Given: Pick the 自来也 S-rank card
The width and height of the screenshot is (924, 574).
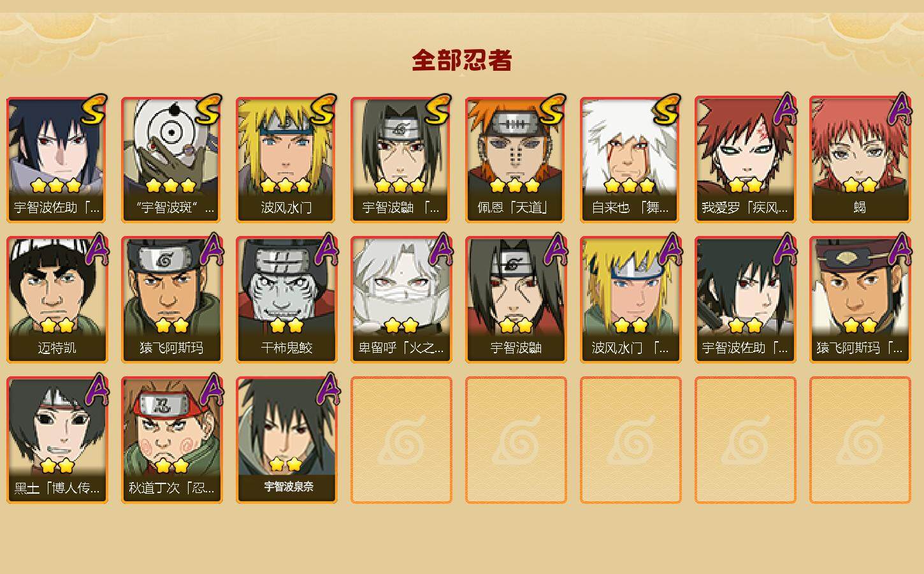Looking at the screenshot, I should point(630,159).
